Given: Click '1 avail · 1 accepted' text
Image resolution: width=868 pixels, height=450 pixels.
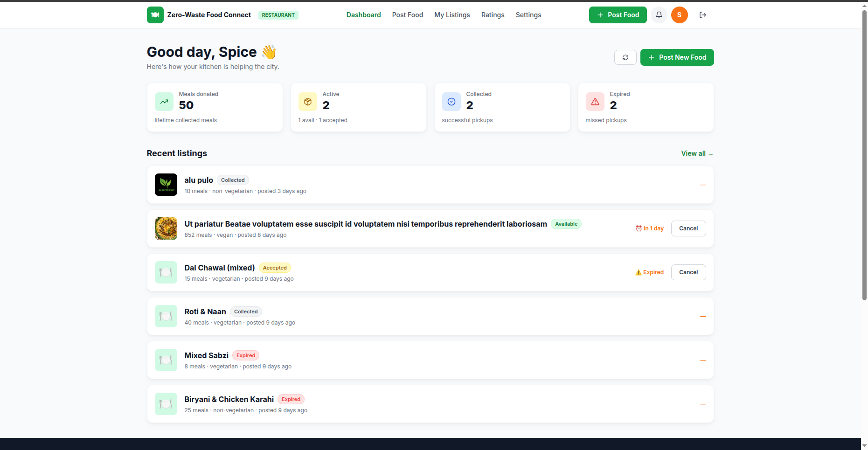Looking at the screenshot, I should [323, 120].
